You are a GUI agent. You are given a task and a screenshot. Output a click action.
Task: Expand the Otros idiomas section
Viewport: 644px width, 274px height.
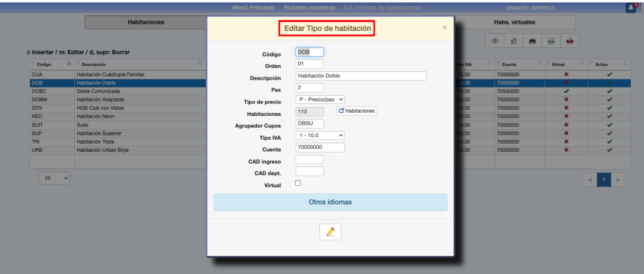coord(330,202)
